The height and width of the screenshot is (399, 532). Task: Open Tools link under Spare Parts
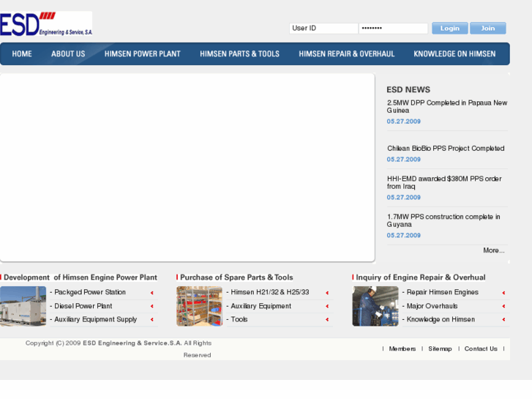[x=239, y=319]
